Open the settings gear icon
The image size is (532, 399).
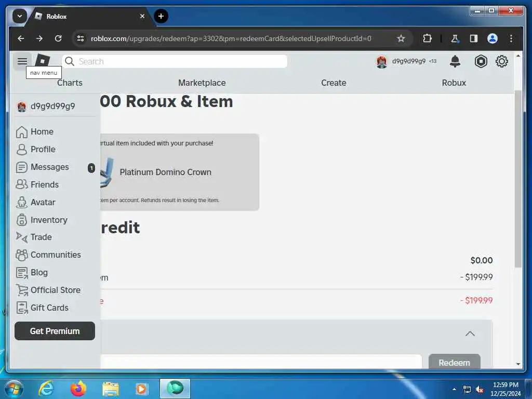[501, 61]
